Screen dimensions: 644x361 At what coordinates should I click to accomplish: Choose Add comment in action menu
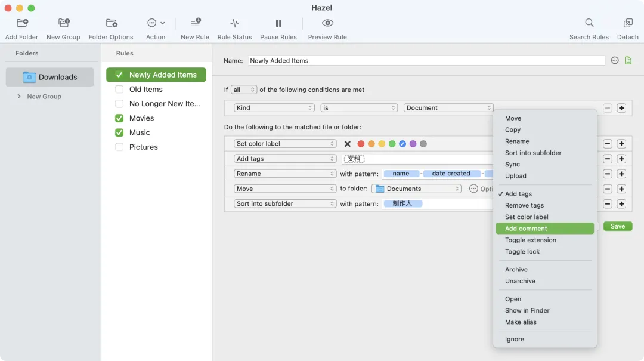[544, 228]
